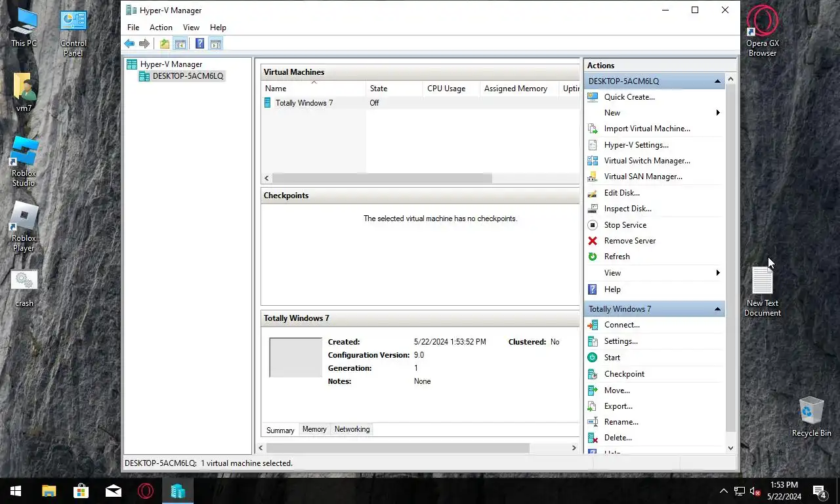Open the notification center icon
This screenshot has width=840, height=504.
[820, 491]
